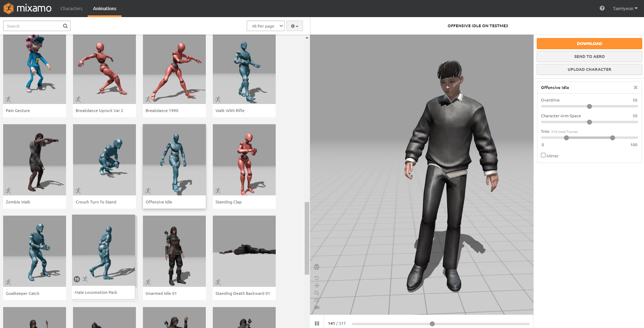Click the pan move icon

[x=317, y=285]
